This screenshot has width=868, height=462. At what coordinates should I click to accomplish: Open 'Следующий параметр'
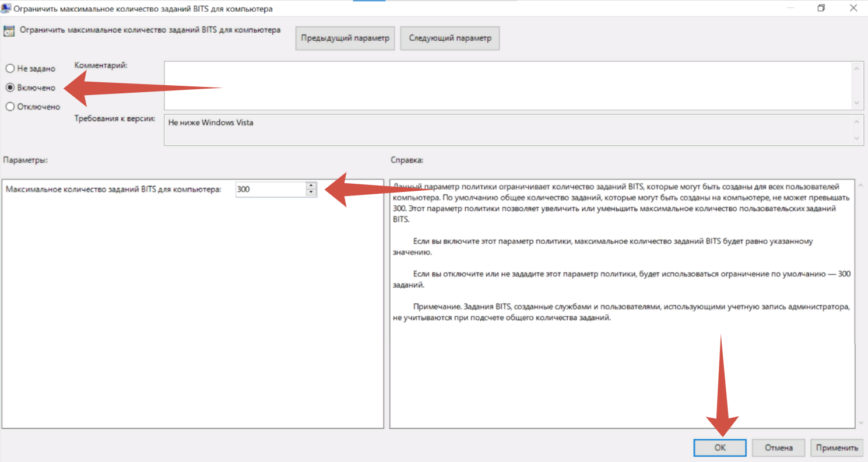point(450,38)
